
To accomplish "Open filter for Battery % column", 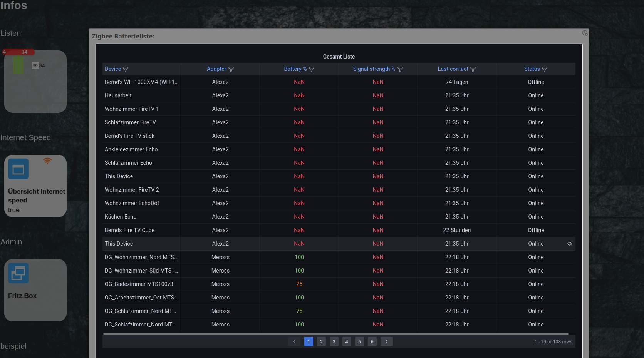I will (312, 69).
